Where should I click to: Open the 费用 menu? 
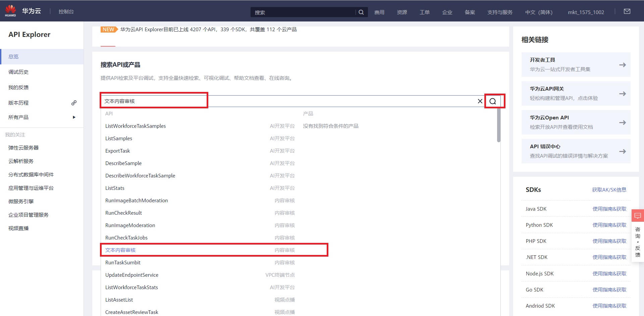[379, 12]
